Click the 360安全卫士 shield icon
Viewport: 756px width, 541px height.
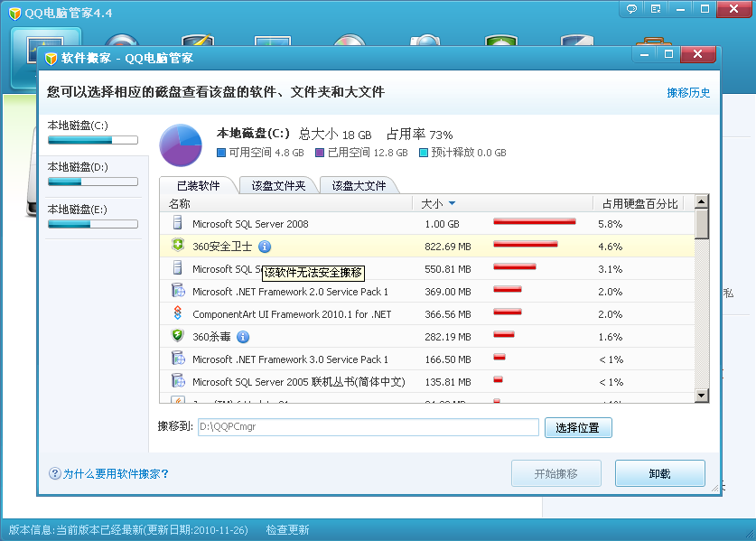tap(178, 246)
